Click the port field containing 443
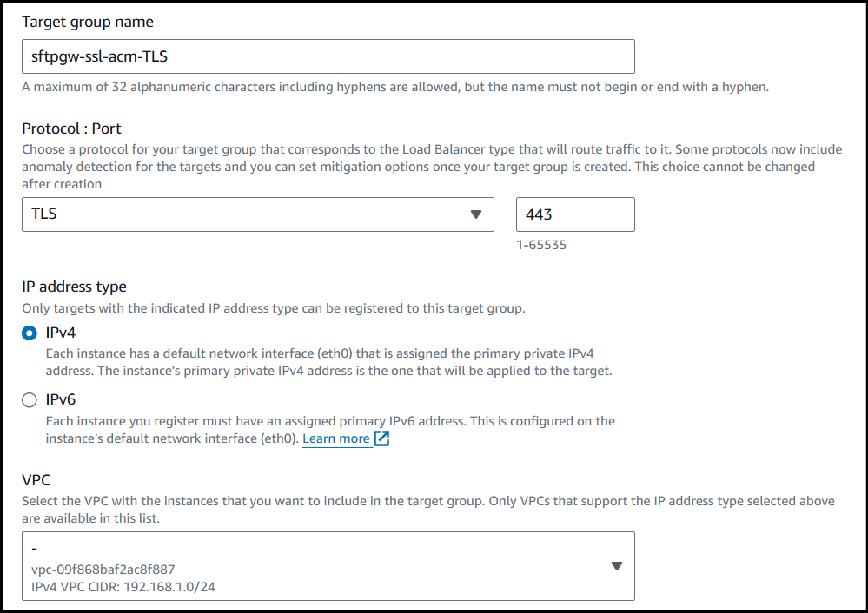The image size is (868, 613). click(575, 214)
